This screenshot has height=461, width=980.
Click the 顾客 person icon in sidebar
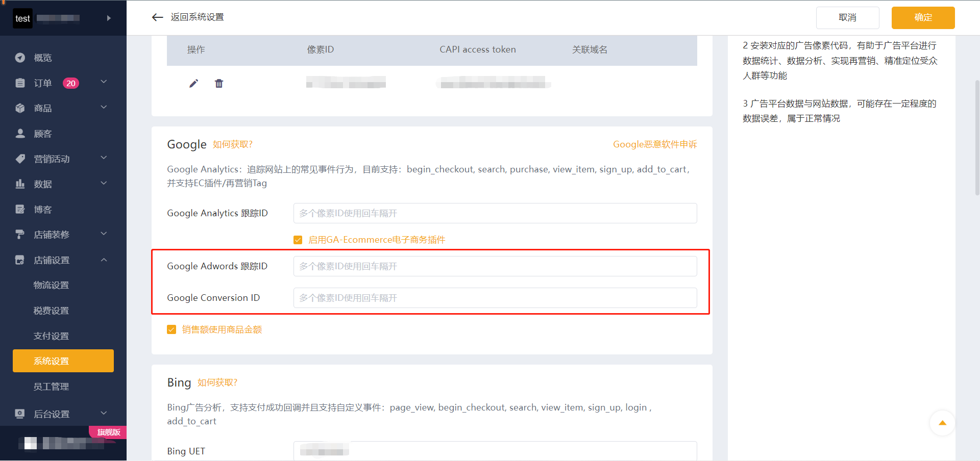click(20, 134)
